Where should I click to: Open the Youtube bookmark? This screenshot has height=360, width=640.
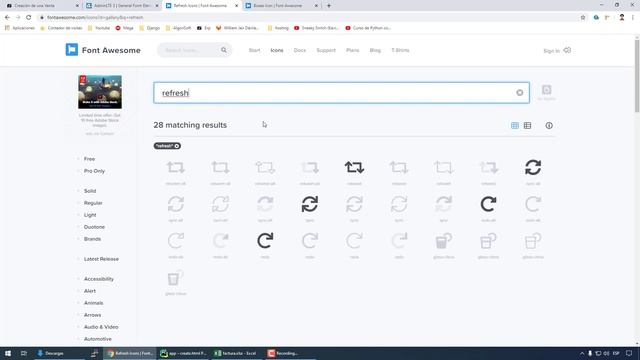(99, 28)
